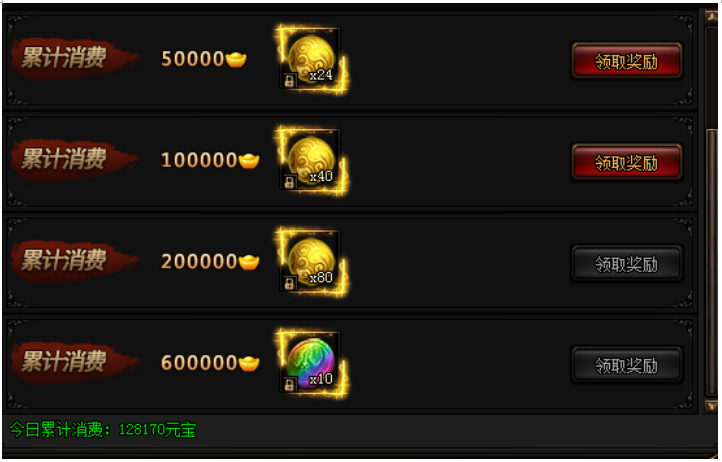Click the golden orb x24 reward icon

[x=311, y=59]
